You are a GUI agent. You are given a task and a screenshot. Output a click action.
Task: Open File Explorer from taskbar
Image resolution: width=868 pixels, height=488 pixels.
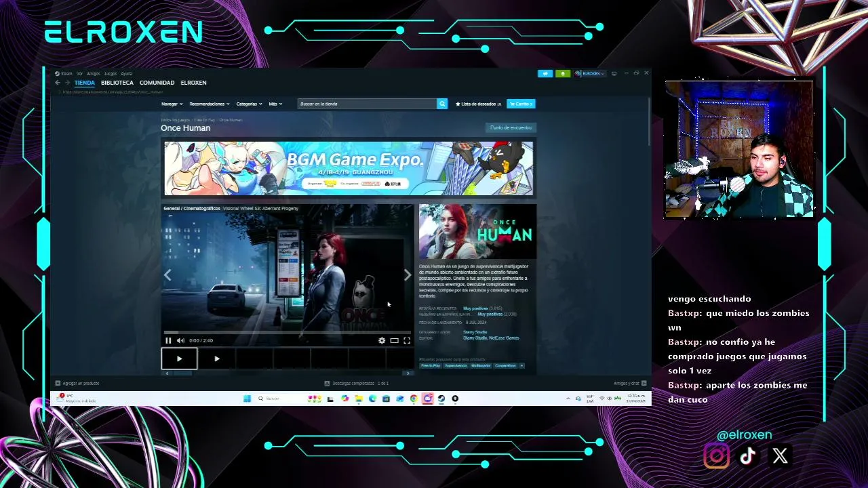(x=359, y=399)
